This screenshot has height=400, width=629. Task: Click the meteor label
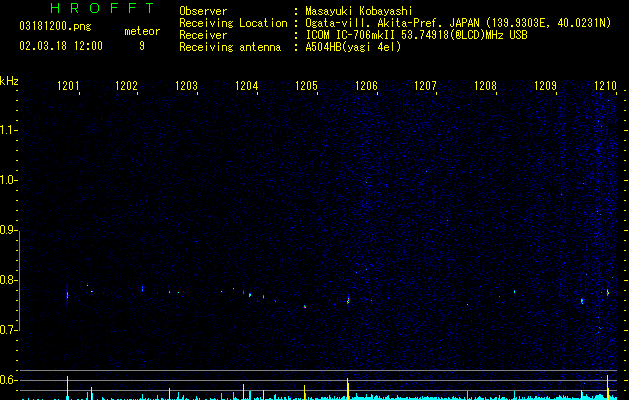tap(142, 31)
